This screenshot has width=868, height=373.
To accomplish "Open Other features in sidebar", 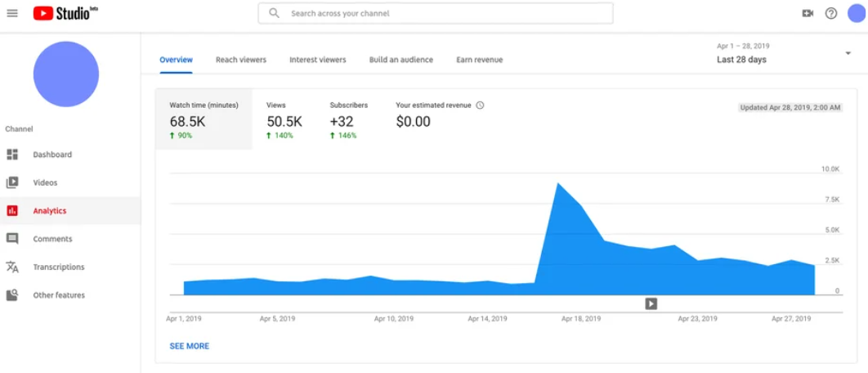I will pos(58,295).
